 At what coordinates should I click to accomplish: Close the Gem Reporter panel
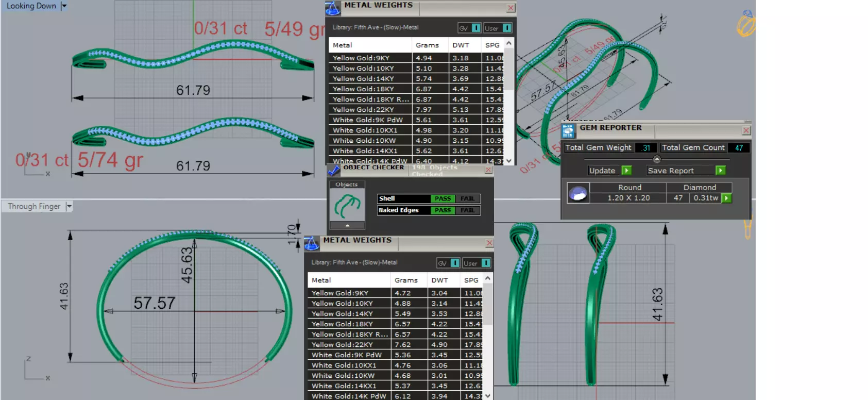click(746, 131)
